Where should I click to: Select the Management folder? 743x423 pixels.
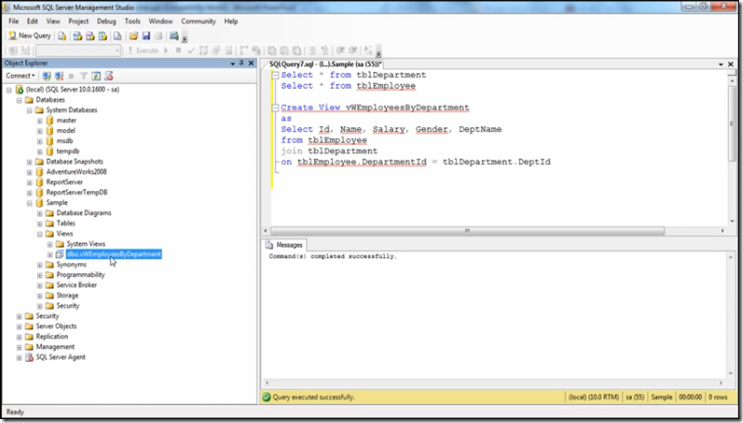pyautogui.click(x=55, y=347)
